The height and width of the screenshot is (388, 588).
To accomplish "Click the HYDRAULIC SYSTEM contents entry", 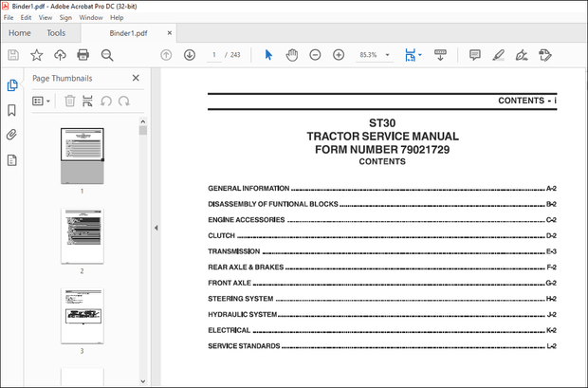I will pyautogui.click(x=382, y=314).
